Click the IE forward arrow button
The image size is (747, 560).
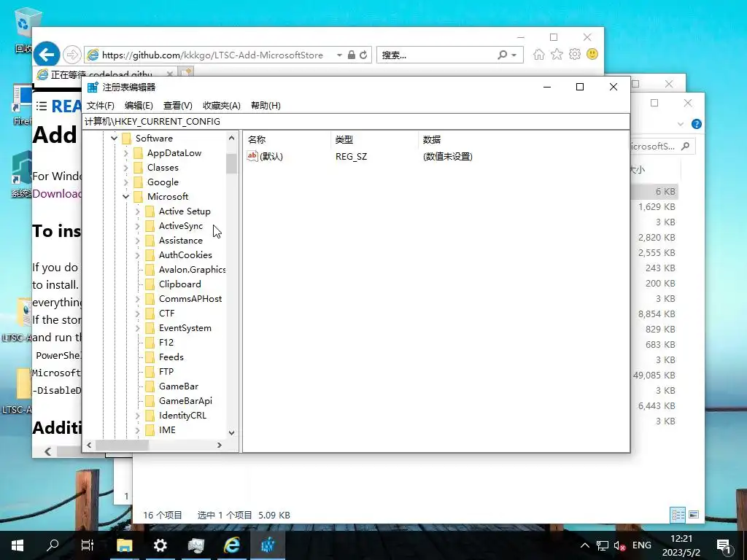(72, 55)
